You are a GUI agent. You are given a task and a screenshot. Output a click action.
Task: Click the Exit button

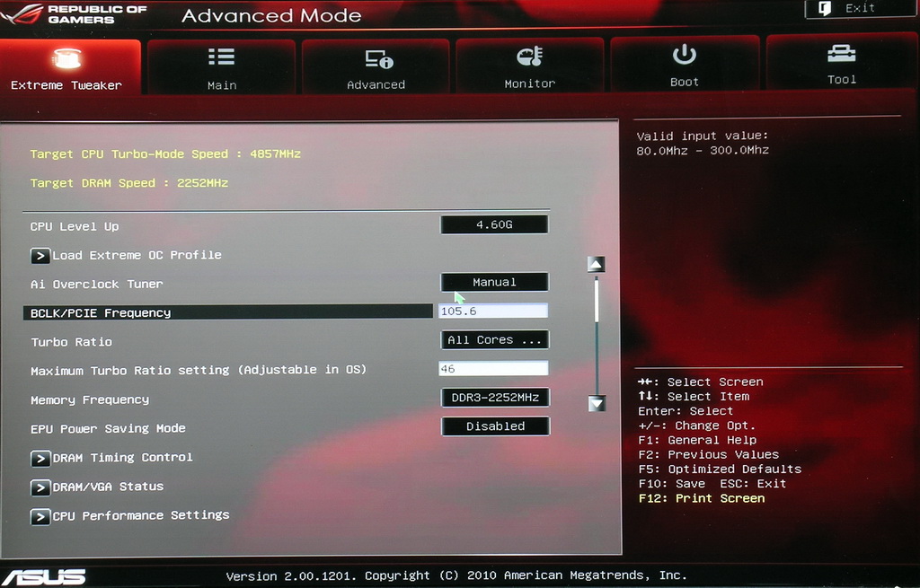[x=860, y=9]
